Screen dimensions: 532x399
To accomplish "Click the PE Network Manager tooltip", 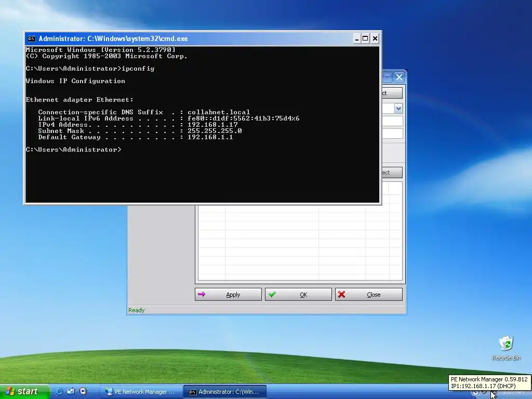I will click(x=489, y=383).
